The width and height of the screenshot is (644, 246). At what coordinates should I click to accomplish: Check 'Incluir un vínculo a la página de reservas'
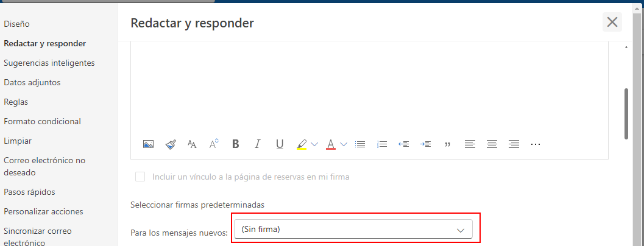(141, 177)
